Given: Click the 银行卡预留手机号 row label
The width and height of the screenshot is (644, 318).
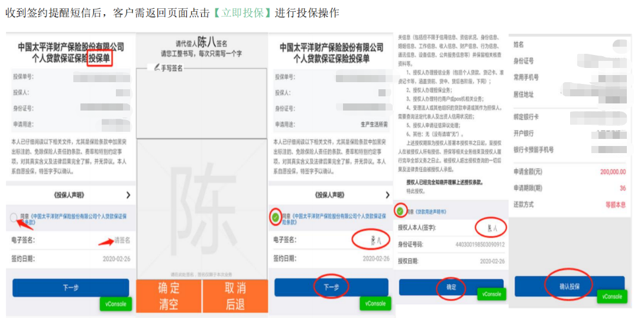Looking at the screenshot, I should click(x=533, y=150).
